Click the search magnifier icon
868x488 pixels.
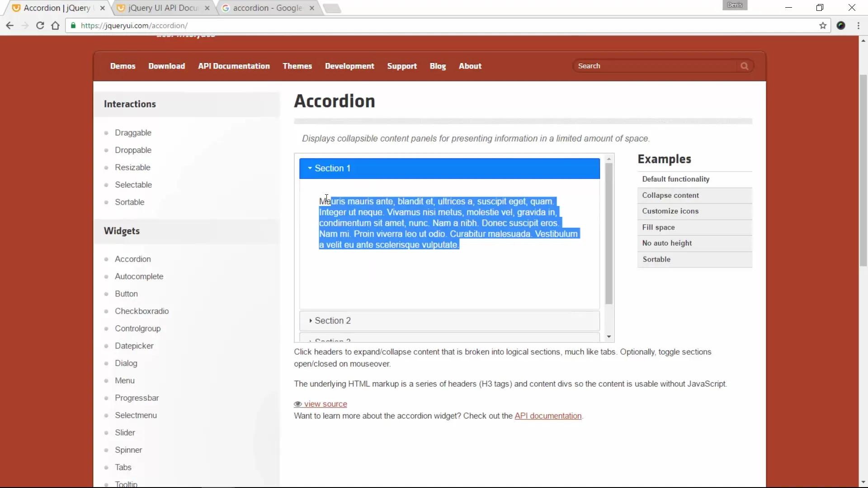[x=744, y=66]
